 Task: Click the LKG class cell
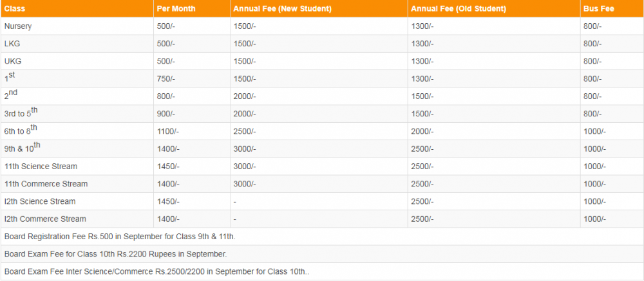click(13, 44)
